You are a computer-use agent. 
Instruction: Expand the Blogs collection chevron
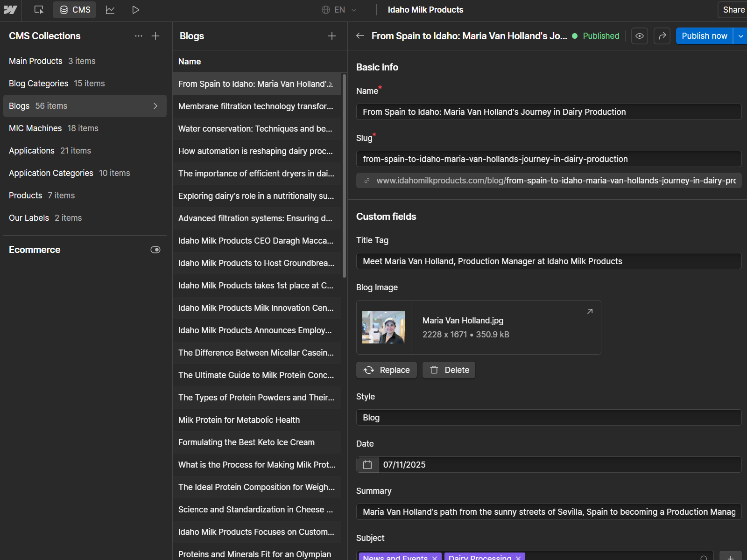coord(155,106)
